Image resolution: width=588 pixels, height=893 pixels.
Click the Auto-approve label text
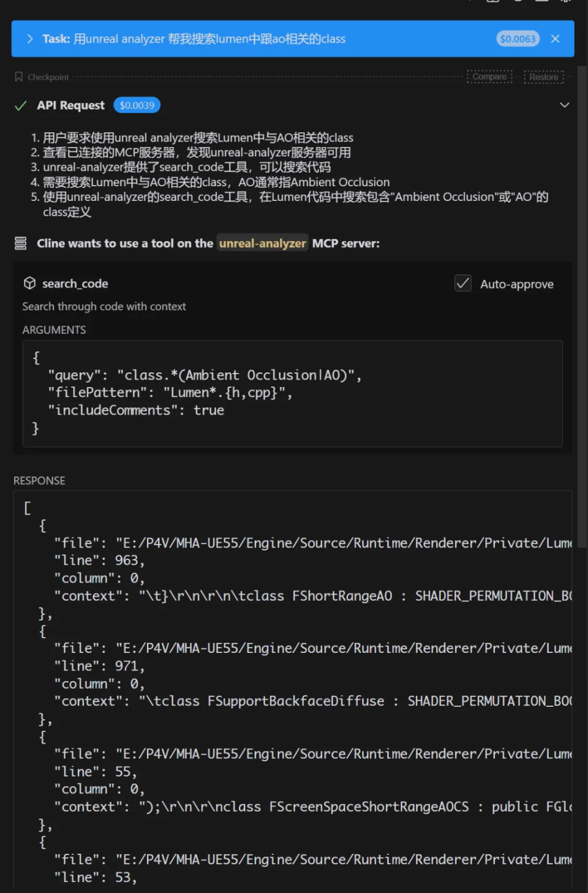[x=517, y=284]
